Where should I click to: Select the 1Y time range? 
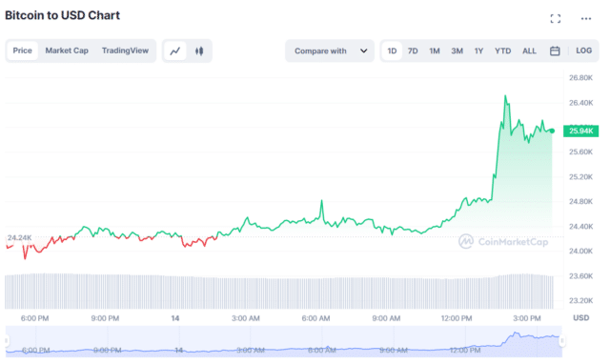click(x=478, y=51)
